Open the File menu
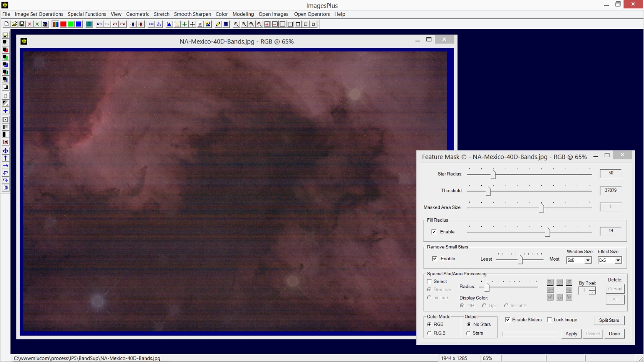This screenshot has width=644, height=362. tap(6, 14)
